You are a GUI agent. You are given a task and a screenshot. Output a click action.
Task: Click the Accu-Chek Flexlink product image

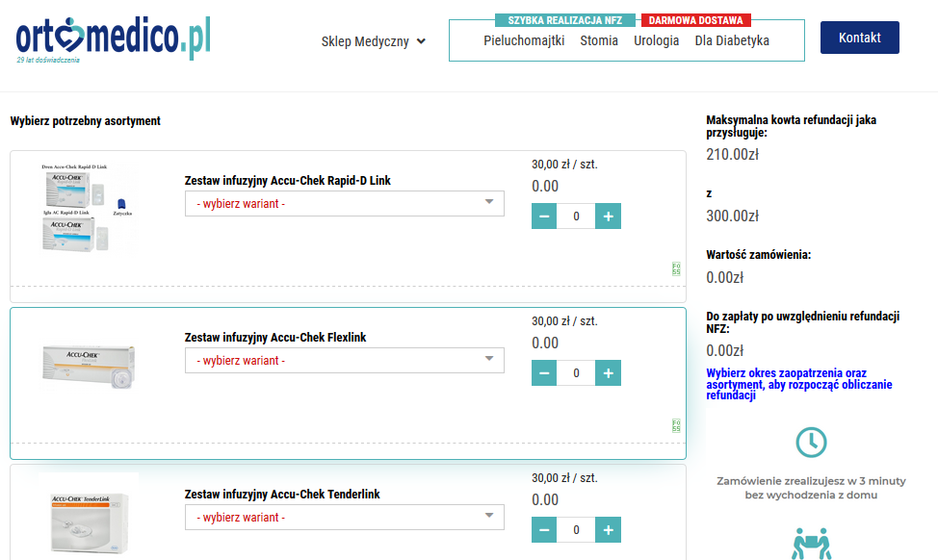pos(88,366)
